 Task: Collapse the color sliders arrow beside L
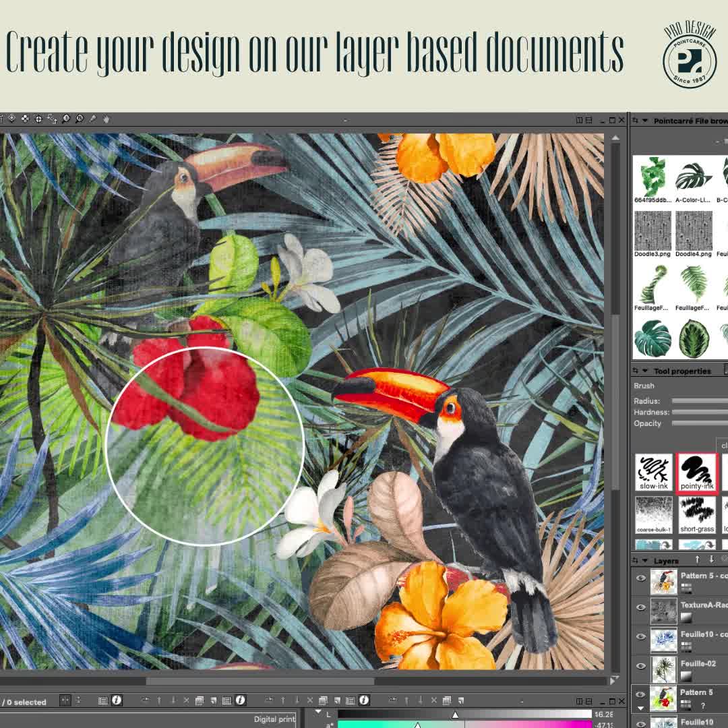coord(318,711)
